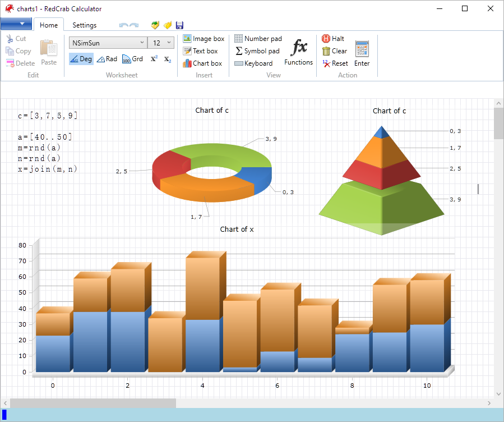The height and width of the screenshot is (422, 504).
Task: Click the 'Chart of x' bar chart title
Action: click(237, 230)
